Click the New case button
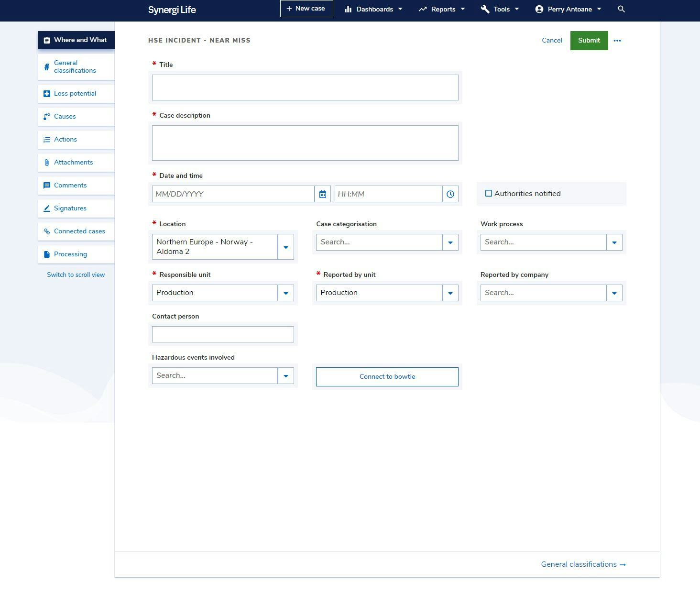This screenshot has width=700, height=594. 306,9
